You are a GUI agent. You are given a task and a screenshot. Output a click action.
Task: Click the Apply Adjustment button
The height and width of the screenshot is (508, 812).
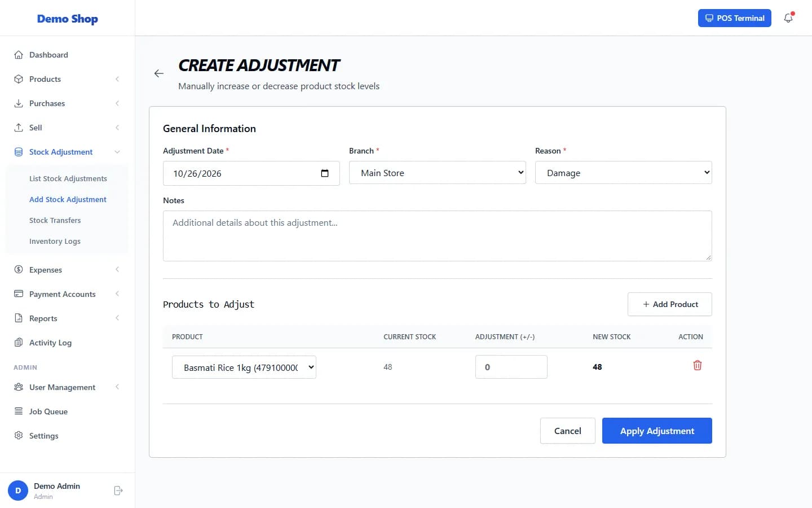tap(657, 431)
